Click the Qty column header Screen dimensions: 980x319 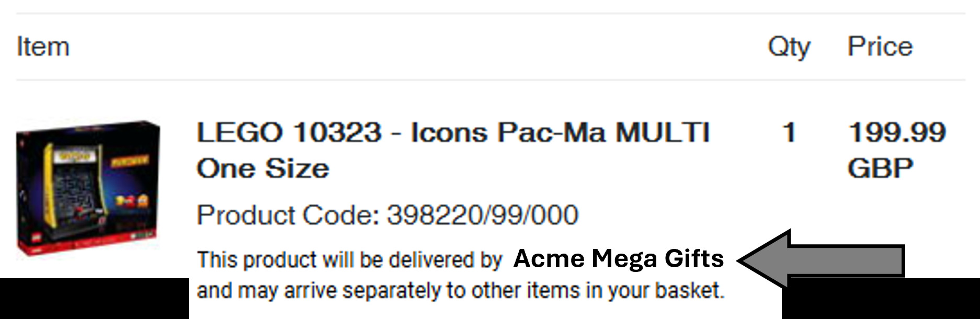pyautogui.click(x=789, y=48)
